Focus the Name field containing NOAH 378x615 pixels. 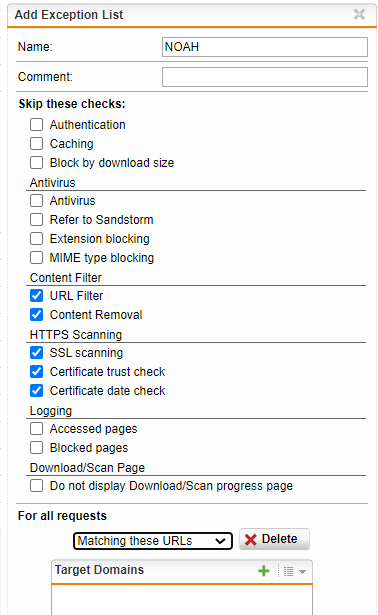pos(265,47)
